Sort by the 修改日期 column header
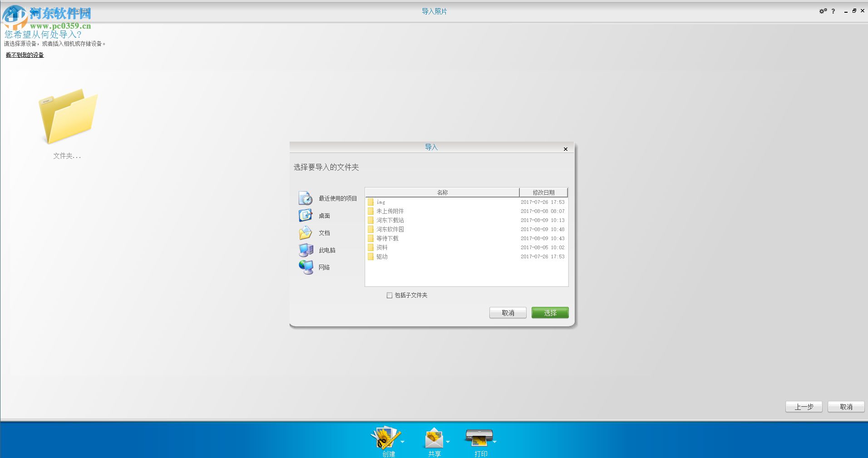Screen dimensions: 868x458 [x=543, y=192]
